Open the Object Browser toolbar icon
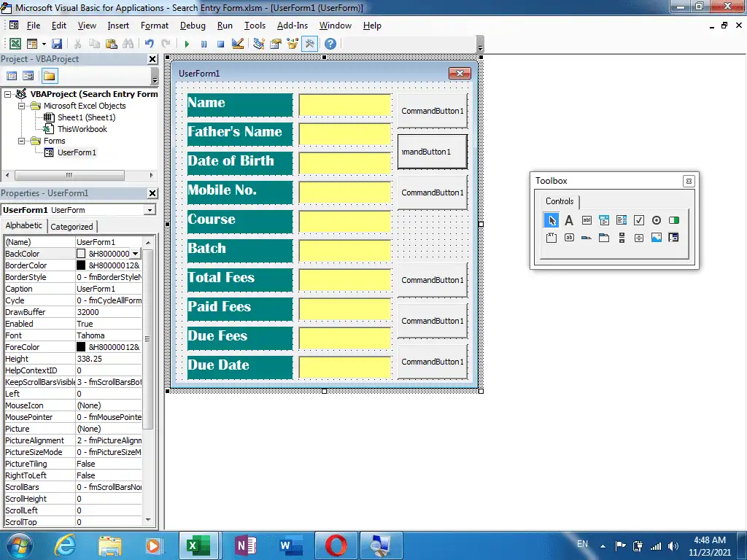747x560 pixels. tap(292, 44)
